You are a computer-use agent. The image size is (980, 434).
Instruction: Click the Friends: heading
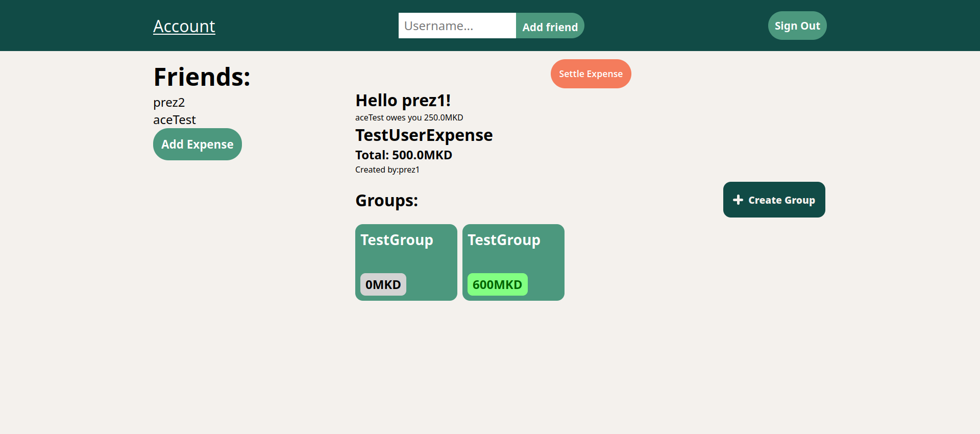(x=202, y=77)
